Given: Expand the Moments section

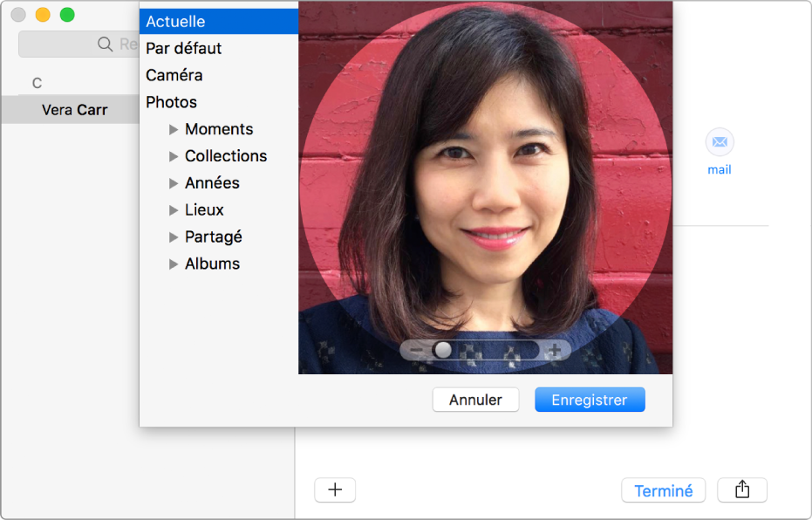Looking at the screenshot, I should coord(173,129).
